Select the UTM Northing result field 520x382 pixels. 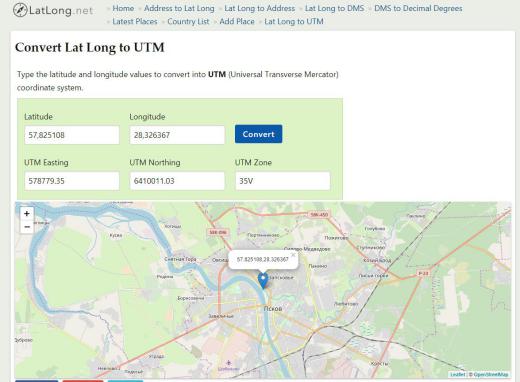[177, 181]
